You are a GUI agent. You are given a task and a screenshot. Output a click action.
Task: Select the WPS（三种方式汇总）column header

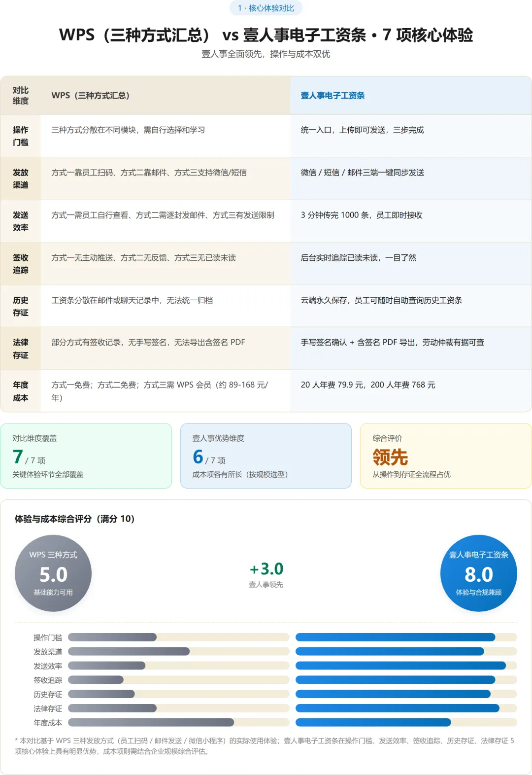coord(91,96)
